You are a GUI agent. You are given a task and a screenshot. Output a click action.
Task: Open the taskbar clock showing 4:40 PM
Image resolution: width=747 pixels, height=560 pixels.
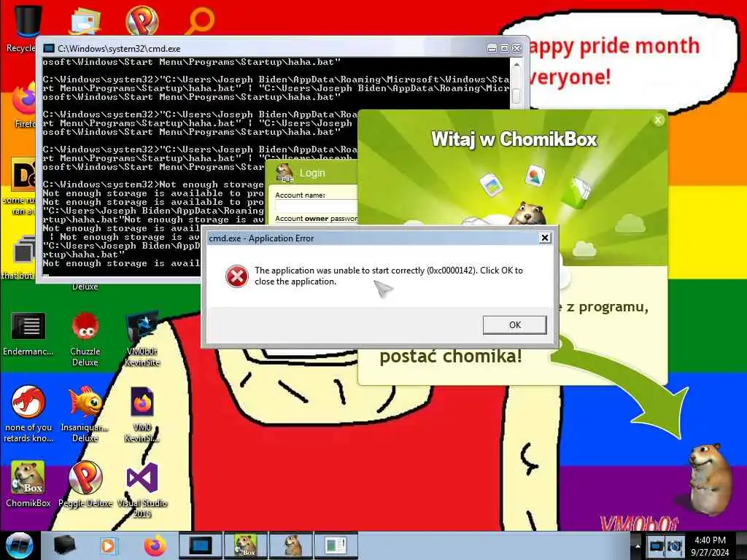pyautogui.click(x=710, y=546)
